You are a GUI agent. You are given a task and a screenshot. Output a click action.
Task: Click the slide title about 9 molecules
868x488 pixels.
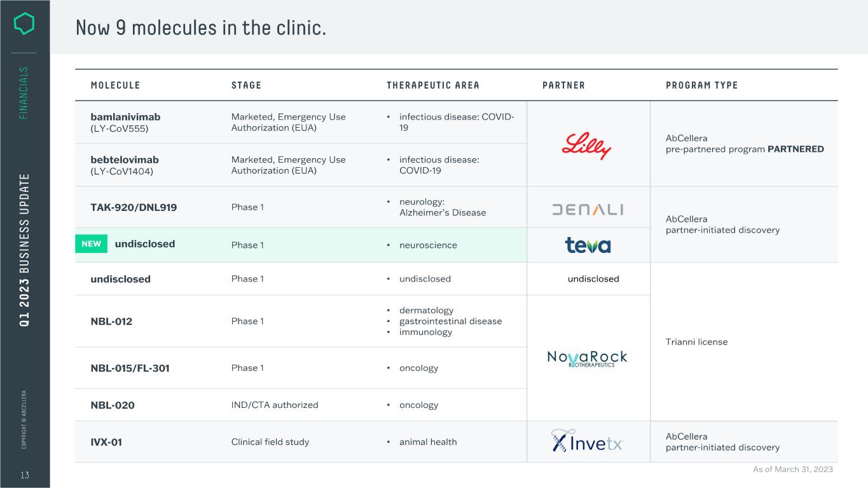tap(201, 27)
